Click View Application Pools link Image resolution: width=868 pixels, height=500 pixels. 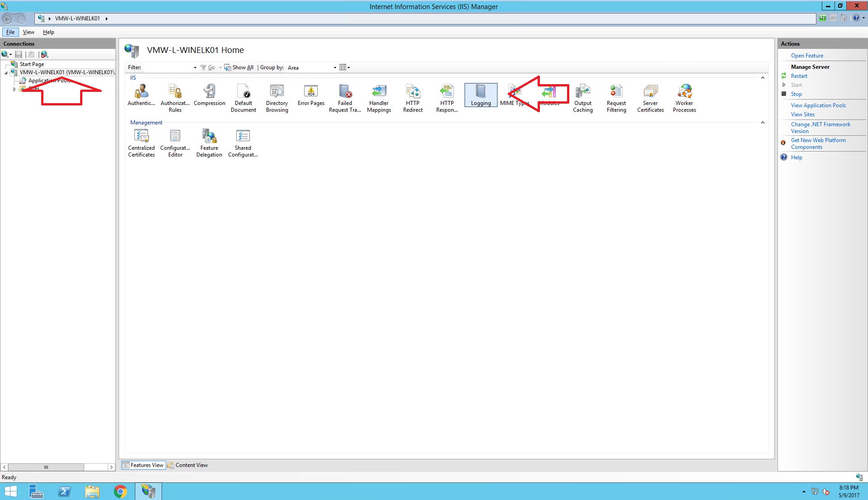[818, 105]
